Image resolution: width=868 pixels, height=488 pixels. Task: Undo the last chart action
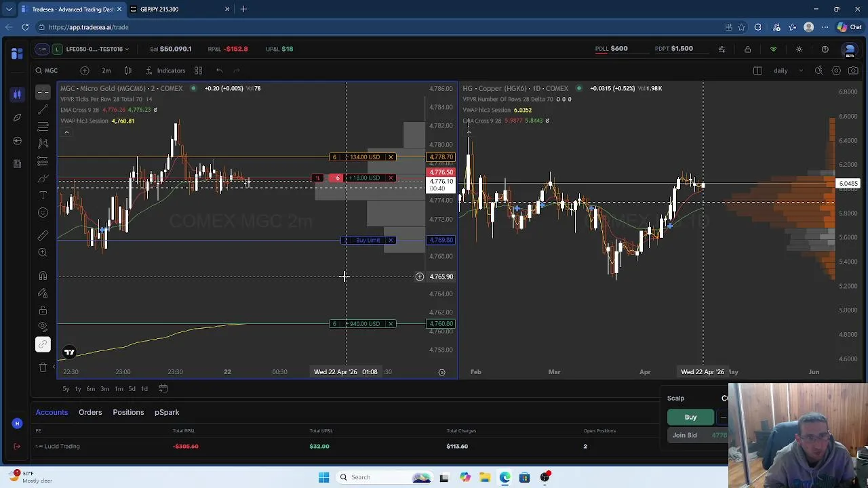click(x=219, y=70)
